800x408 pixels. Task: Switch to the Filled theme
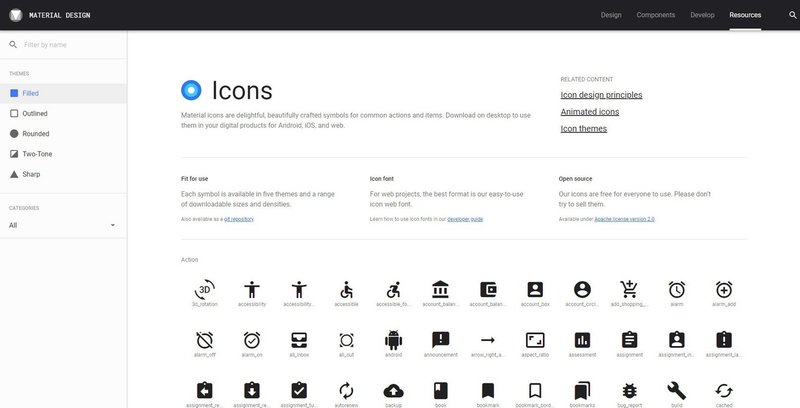tap(63, 93)
